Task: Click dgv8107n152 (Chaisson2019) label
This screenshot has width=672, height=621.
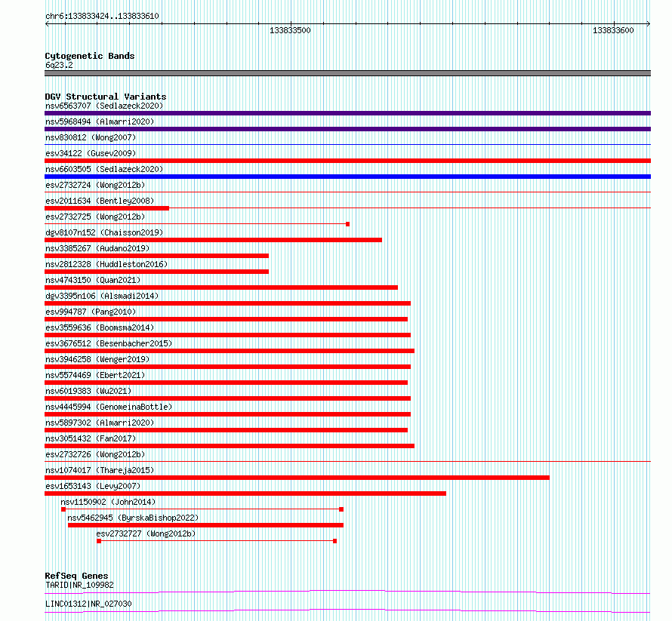Action: [104, 232]
